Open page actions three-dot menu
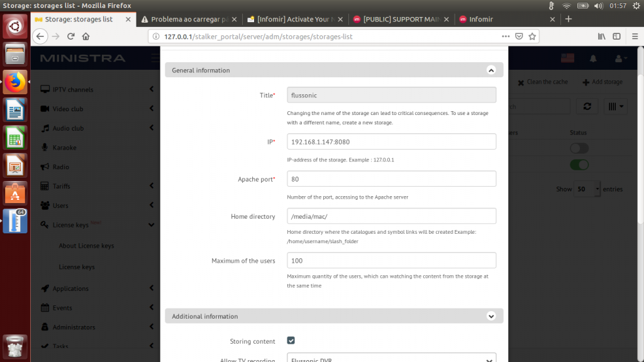This screenshot has width=644, height=362. [506, 36]
